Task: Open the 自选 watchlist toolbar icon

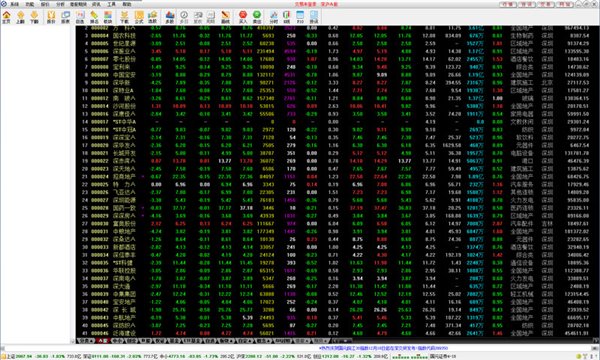Action: pos(80,17)
